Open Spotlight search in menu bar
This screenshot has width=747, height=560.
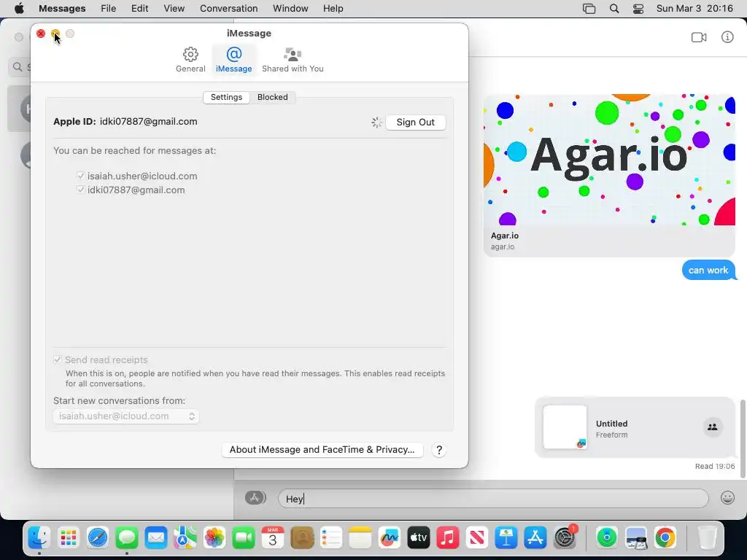pyautogui.click(x=614, y=9)
